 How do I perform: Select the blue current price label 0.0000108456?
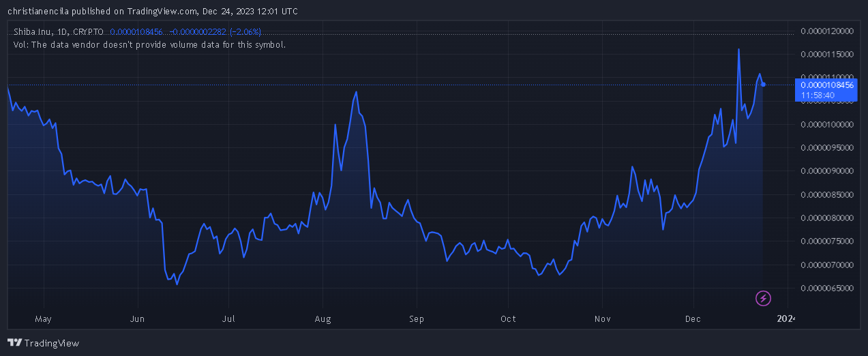[x=826, y=85]
